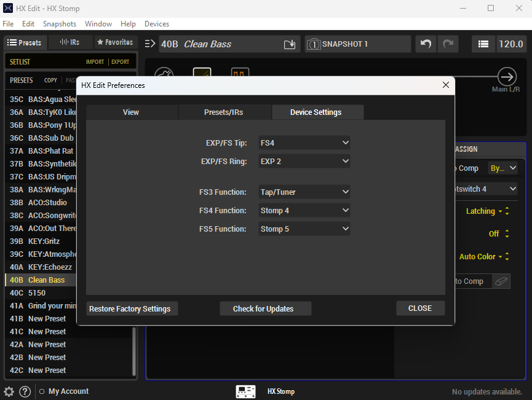Switch to the IRs panel tab
Screen dimensions: 532x400
coord(70,42)
